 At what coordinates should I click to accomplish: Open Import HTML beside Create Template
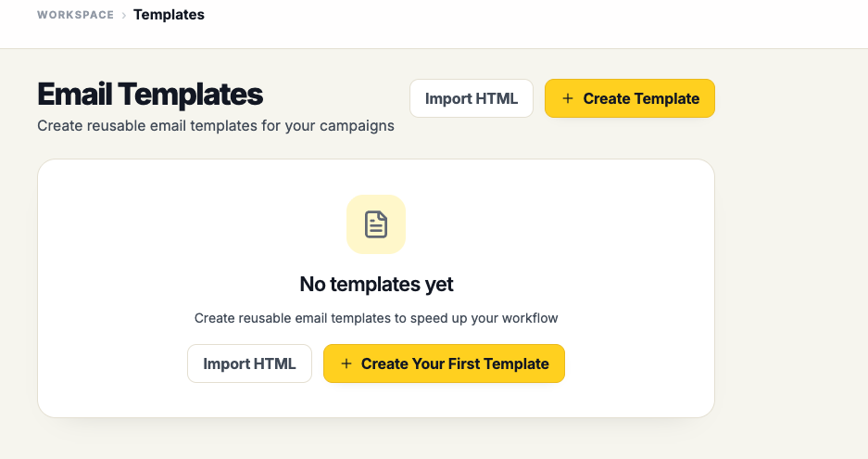pos(472,98)
